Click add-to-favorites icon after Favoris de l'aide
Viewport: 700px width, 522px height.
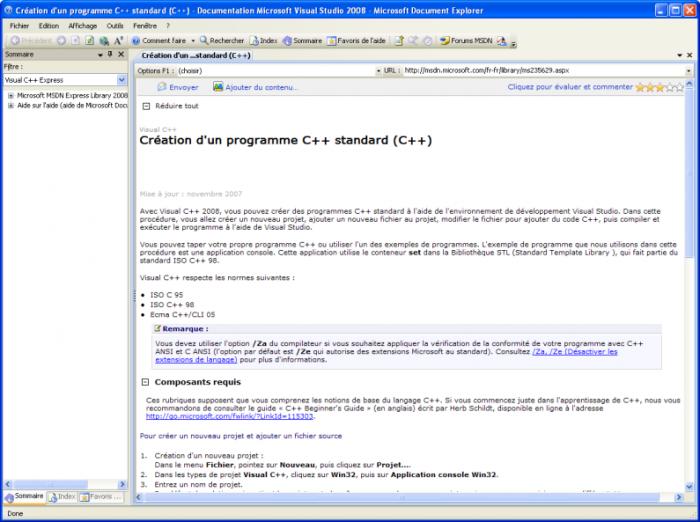(399, 41)
